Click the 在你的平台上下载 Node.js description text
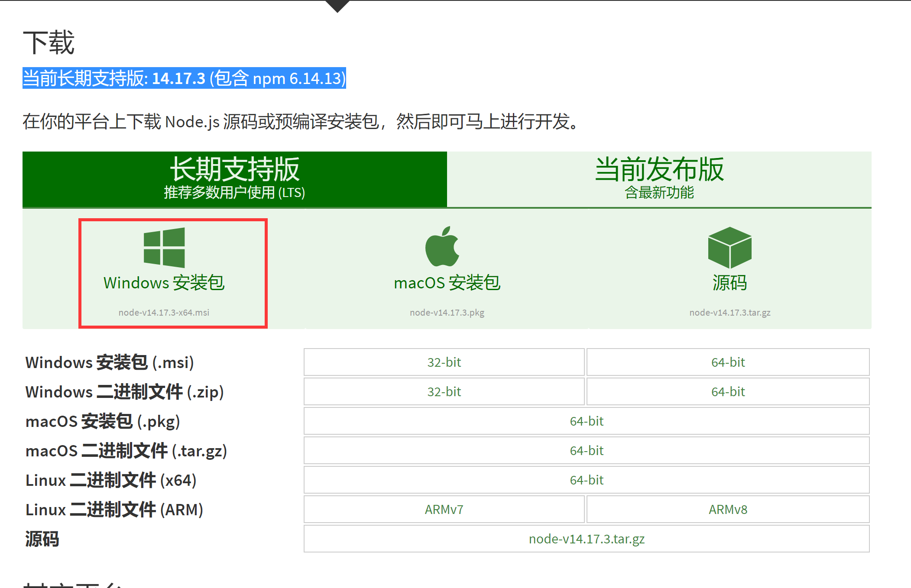 [x=300, y=122]
